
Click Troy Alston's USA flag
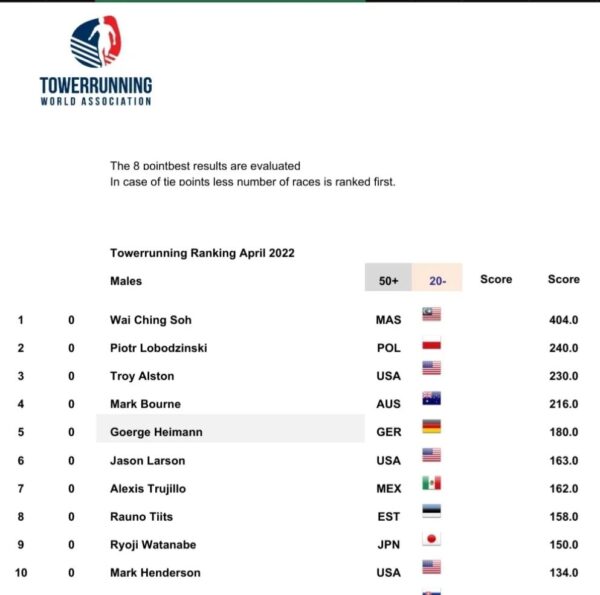click(x=431, y=368)
